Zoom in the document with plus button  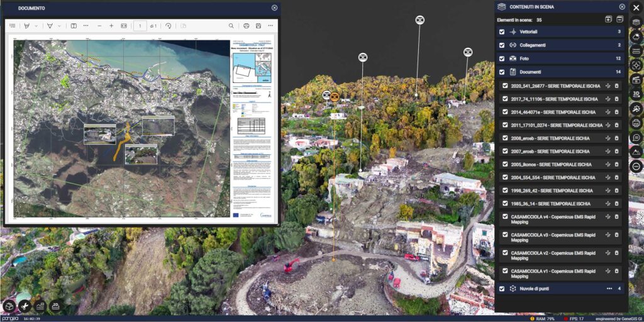click(x=111, y=26)
